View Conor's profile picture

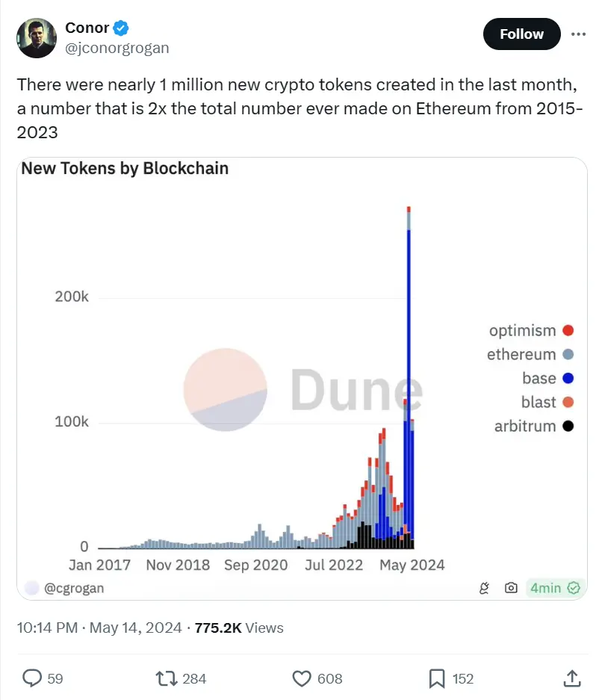click(x=36, y=37)
